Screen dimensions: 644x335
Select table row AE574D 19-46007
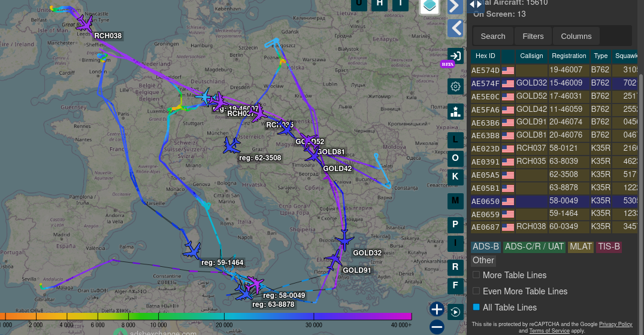pos(555,70)
